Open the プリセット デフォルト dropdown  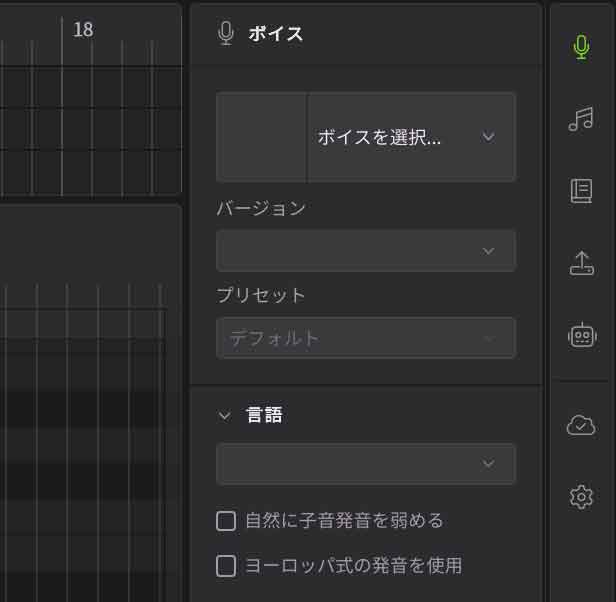pos(365,338)
